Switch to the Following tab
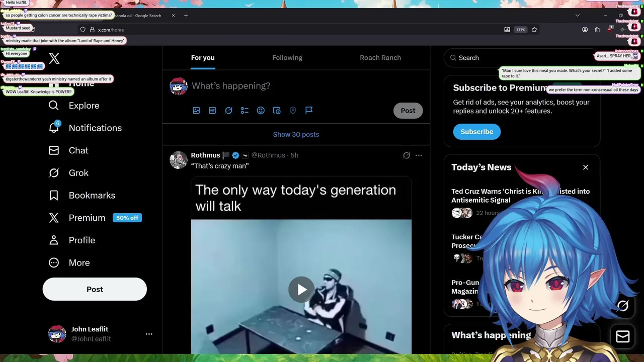The height and width of the screenshot is (362, 644). [287, 57]
